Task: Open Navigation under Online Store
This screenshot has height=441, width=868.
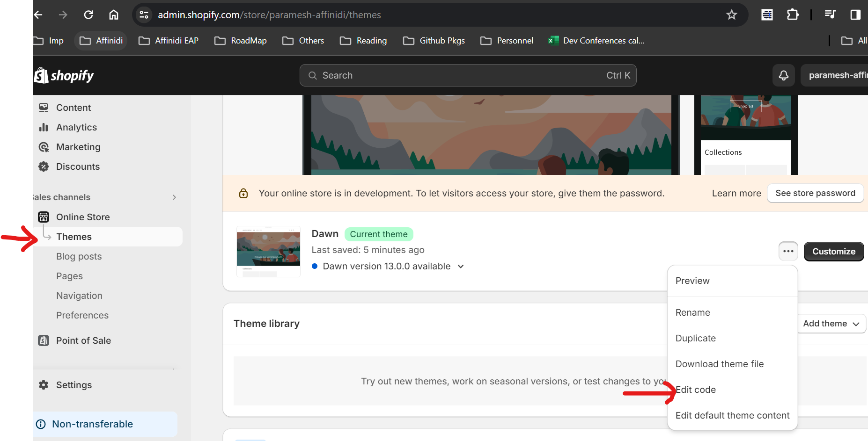Action: pyautogui.click(x=79, y=296)
